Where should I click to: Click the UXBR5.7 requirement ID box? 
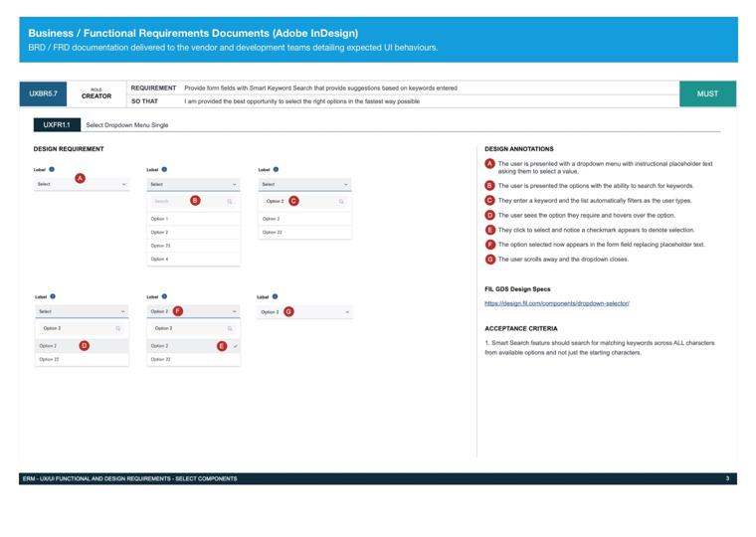[43, 94]
